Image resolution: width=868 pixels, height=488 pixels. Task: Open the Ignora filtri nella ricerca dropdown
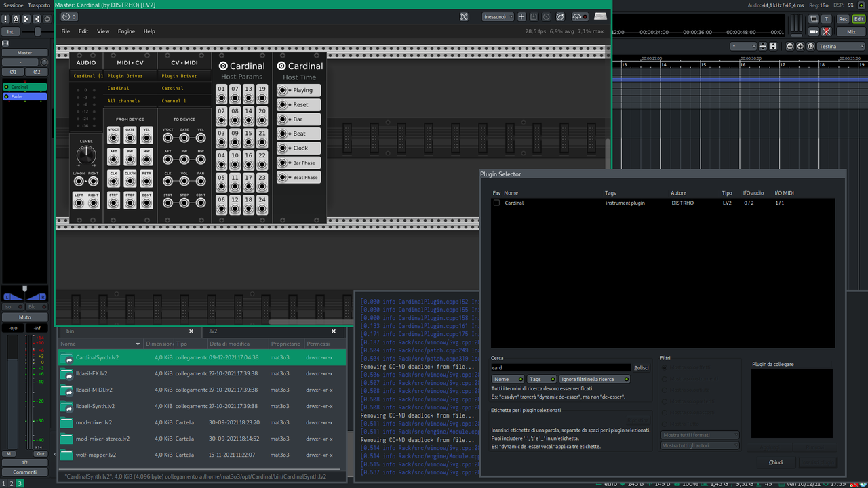coord(595,380)
